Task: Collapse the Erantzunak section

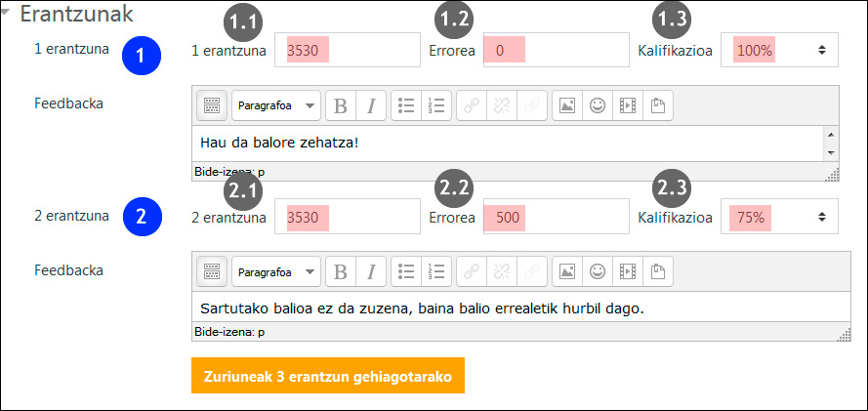Action: coord(8,16)
